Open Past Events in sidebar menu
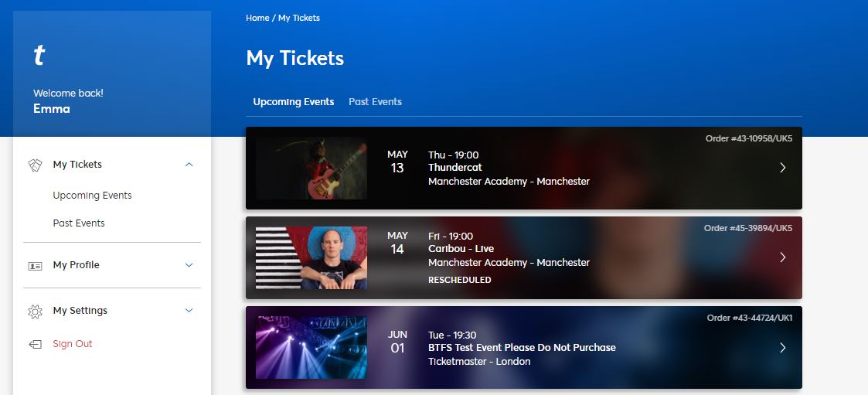Image resolution: width=868 pixels, height=395 pixels. click(x=79, y=223)
